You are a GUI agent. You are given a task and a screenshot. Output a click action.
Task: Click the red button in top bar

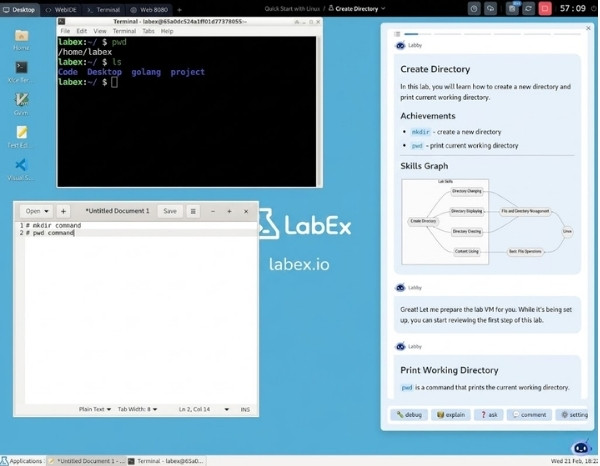tap(545, 8)
